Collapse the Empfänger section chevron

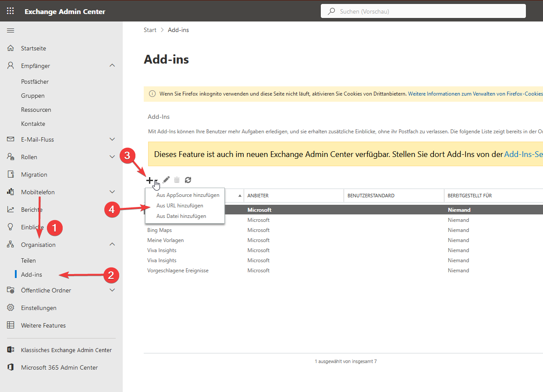pos(112,66)
